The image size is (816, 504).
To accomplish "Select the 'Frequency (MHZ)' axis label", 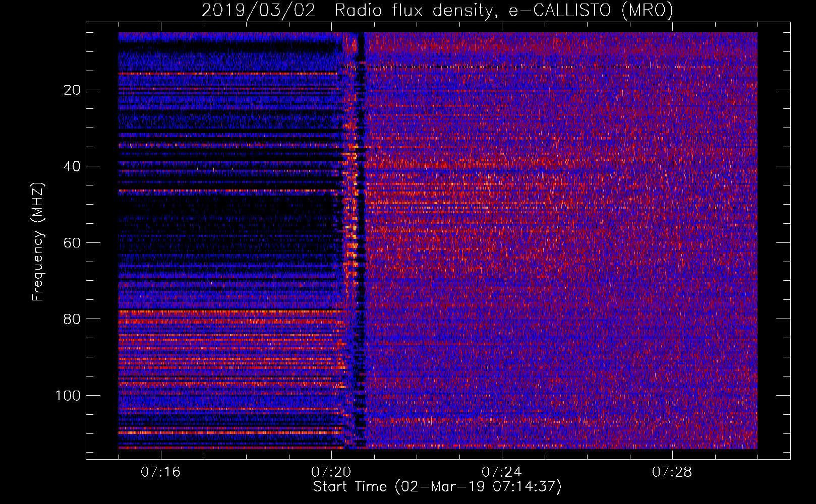I will [x=38, y=241].
